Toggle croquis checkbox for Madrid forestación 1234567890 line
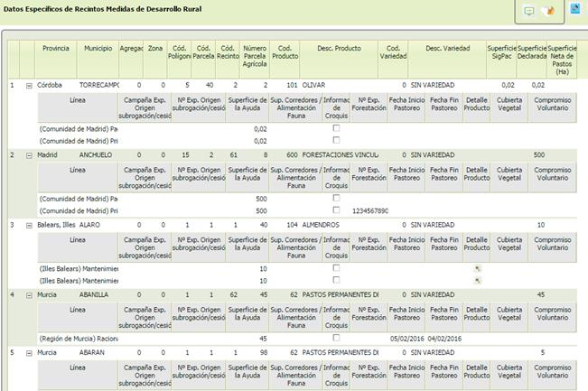Viewport: 588px width, 391px height. tap(336, 210)
